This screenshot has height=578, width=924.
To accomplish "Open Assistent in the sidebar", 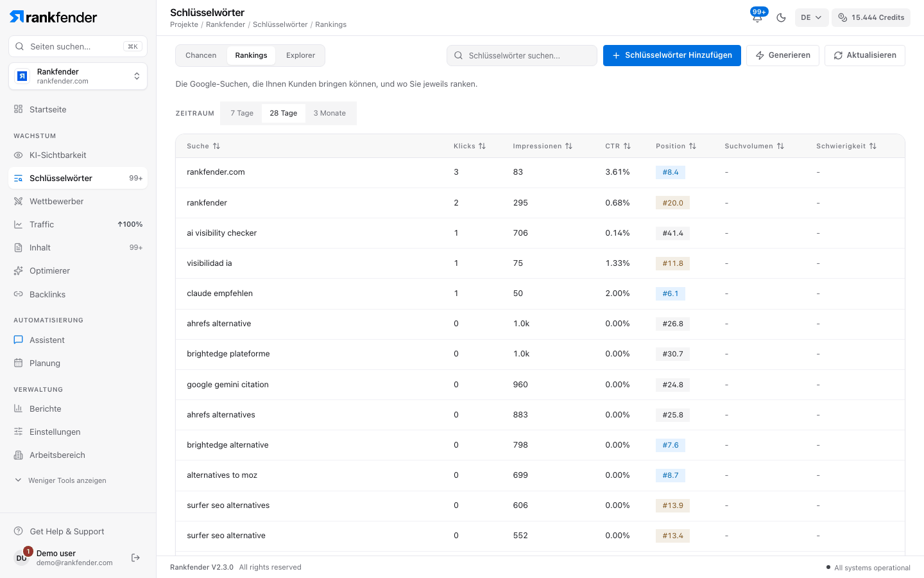I will (x=78, y=340).
